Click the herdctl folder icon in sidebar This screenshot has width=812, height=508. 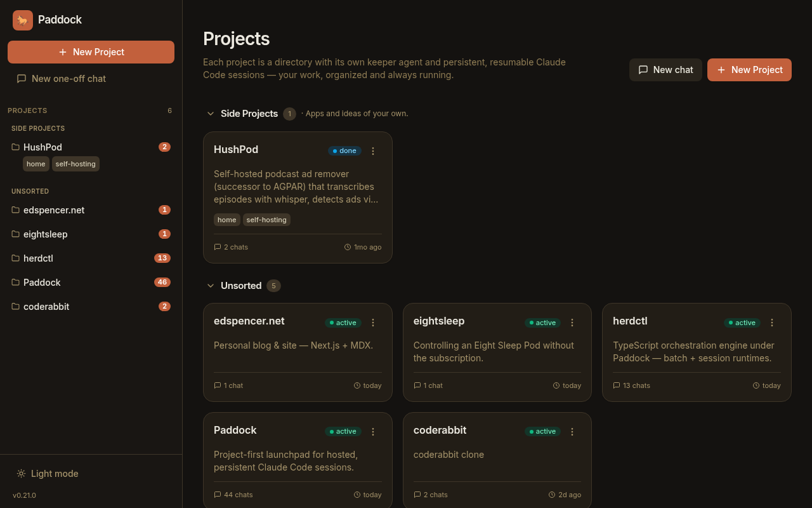[15, 258]
